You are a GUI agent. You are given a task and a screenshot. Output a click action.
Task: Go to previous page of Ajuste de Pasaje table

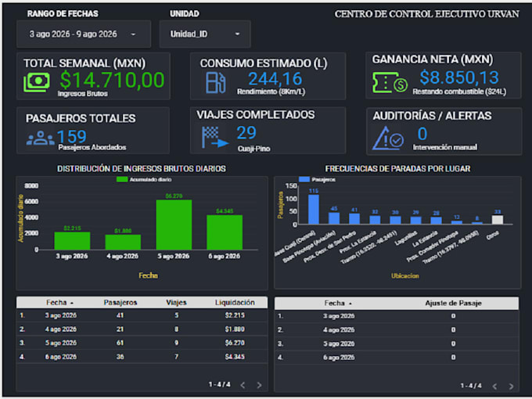tap(494, 386)
